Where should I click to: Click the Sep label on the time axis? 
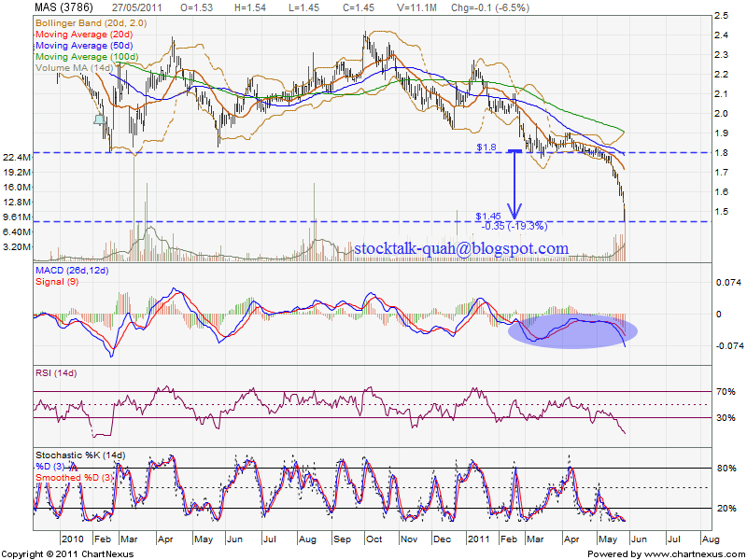(x=342, y=539)
